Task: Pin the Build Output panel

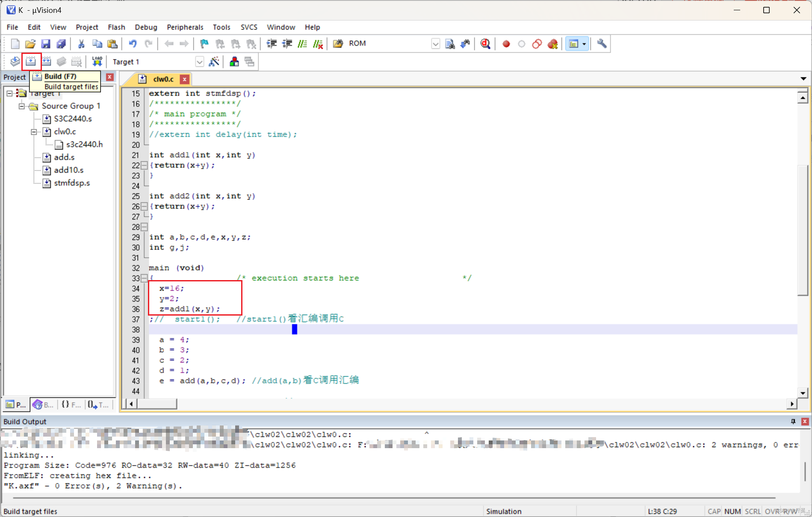Action: pyautogui.click(x=793, y=422)
